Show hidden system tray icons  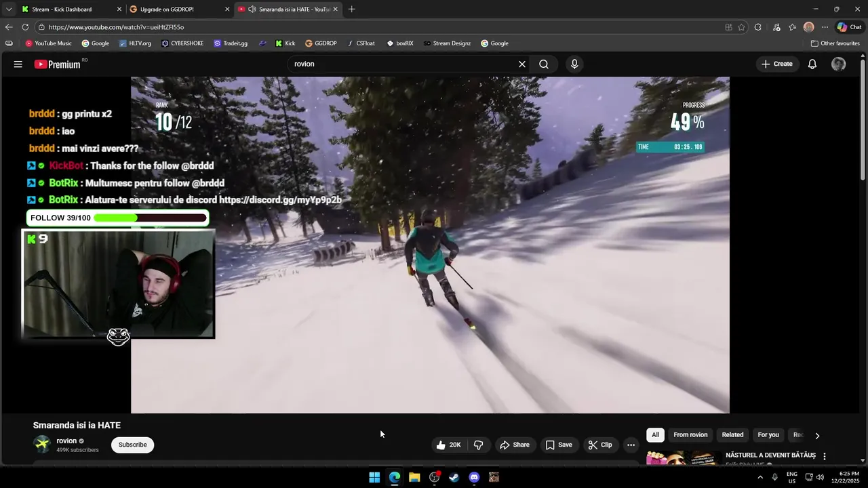click(759, 477)
